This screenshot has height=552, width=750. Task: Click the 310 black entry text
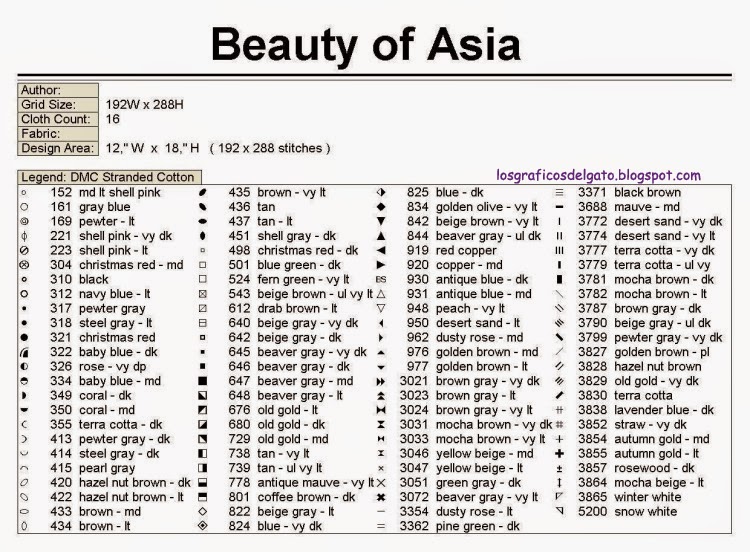[79, 279]
